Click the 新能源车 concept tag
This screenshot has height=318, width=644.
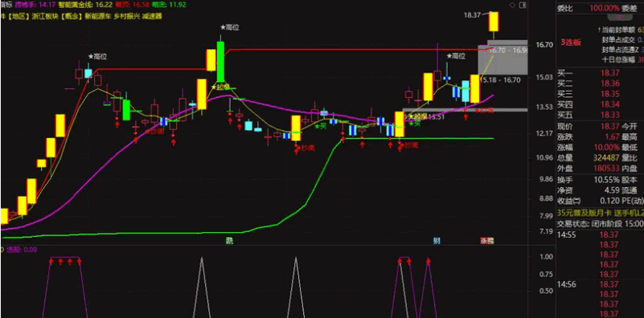[x=97, y=16]
